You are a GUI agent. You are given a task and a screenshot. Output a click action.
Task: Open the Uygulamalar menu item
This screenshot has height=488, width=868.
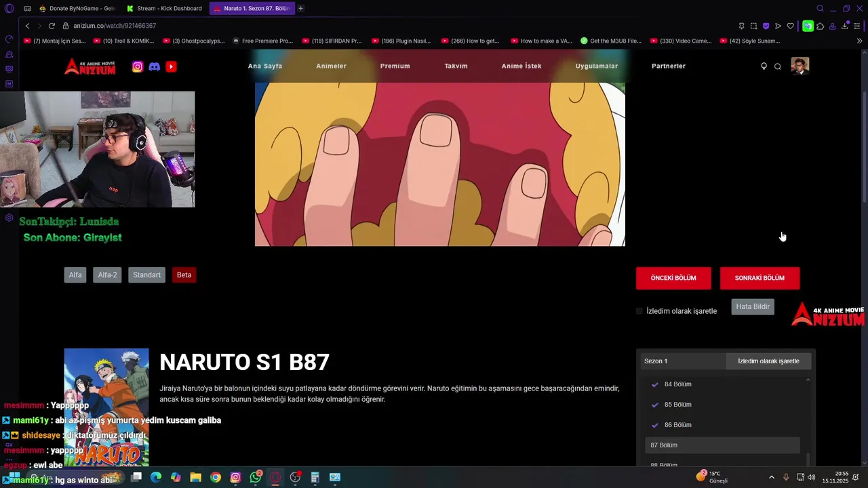click(597, 66)
